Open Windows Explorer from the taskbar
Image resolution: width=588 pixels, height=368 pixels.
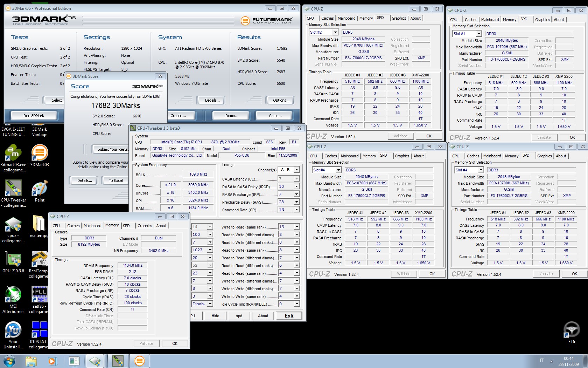pos(31,361)
